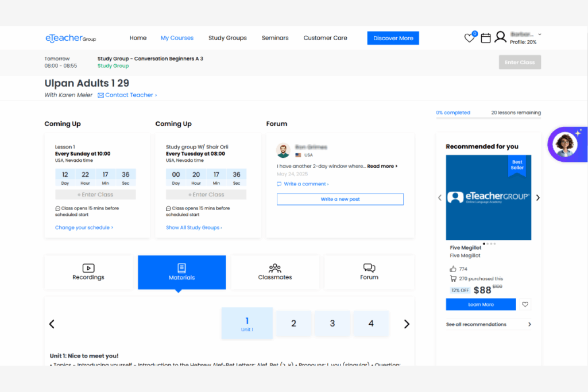
Task: Select unit 3 tile
Action: 332,324
